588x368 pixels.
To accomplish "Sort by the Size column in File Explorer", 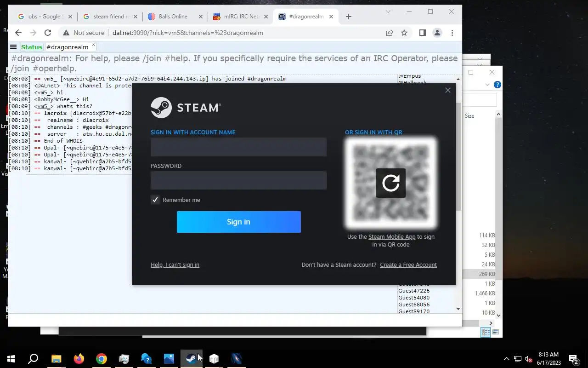I will tap(469, 116).
